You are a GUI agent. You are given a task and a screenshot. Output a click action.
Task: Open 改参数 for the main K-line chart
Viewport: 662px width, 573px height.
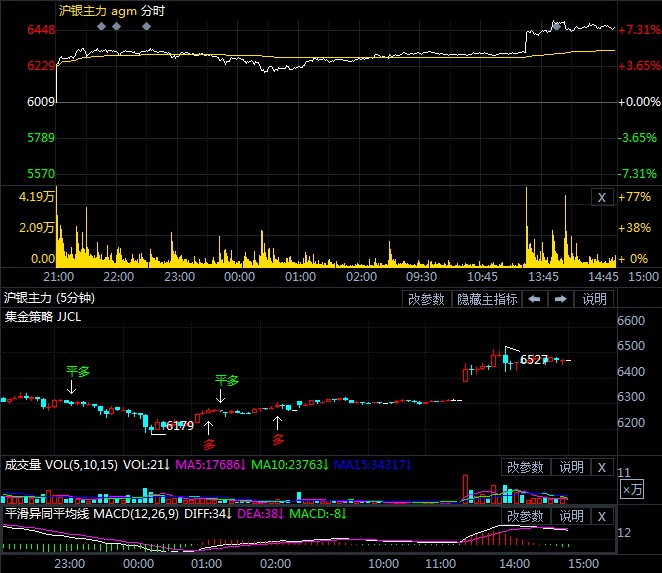[x=428, y=299]
